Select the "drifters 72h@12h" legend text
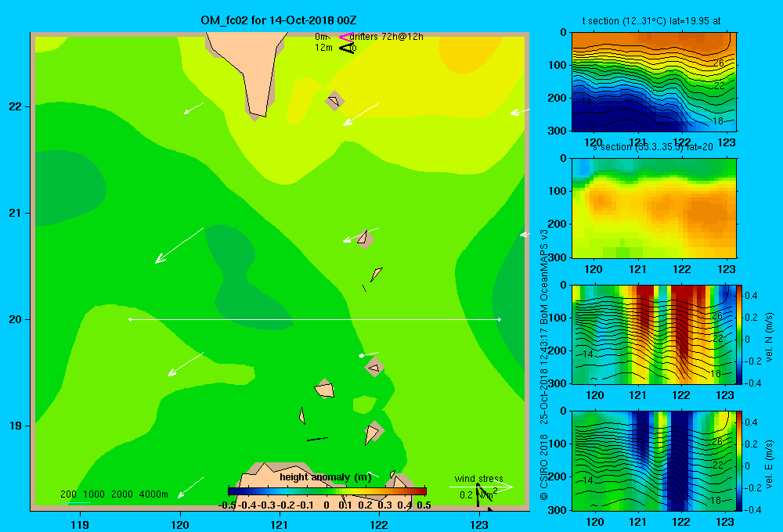Screen dimensions: 783x532 coord(387,37)
